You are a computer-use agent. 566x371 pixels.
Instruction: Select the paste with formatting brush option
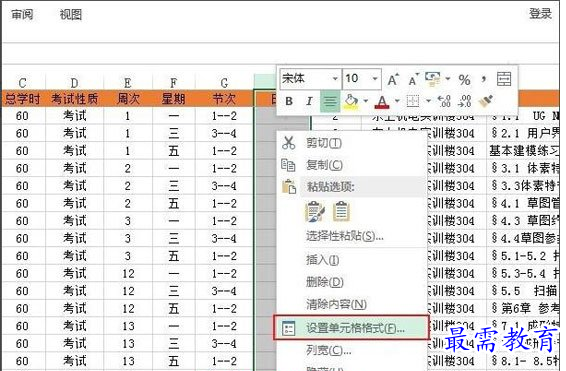tap(315, 211)
